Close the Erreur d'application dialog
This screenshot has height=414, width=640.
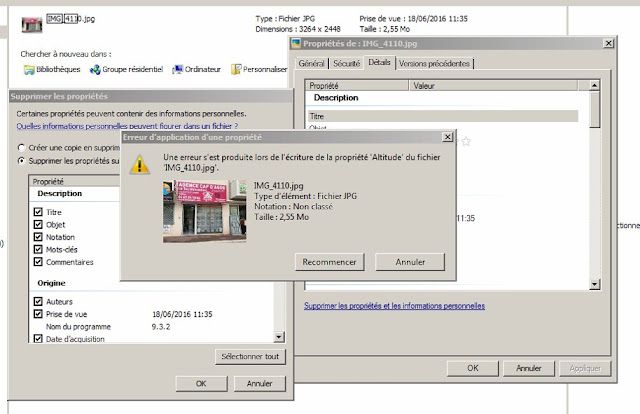448,137
